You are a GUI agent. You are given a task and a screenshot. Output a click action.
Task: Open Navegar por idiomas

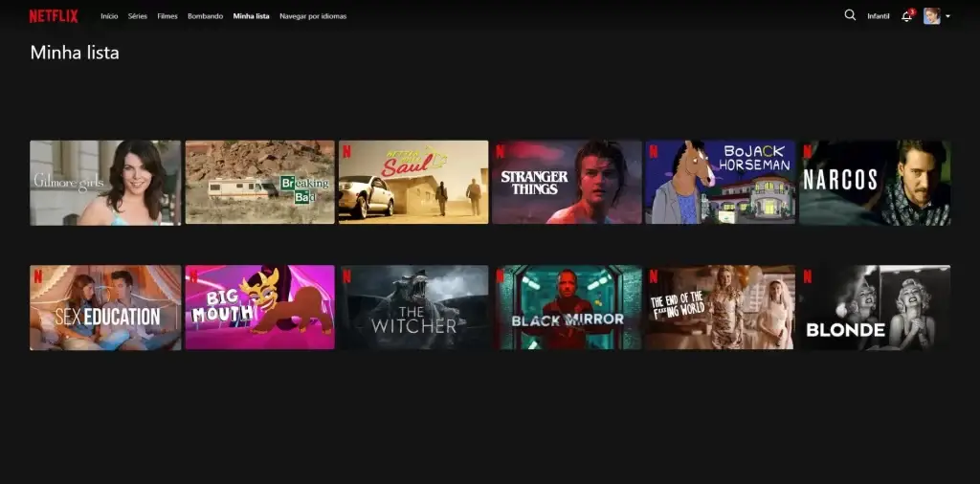pos(313,16)
